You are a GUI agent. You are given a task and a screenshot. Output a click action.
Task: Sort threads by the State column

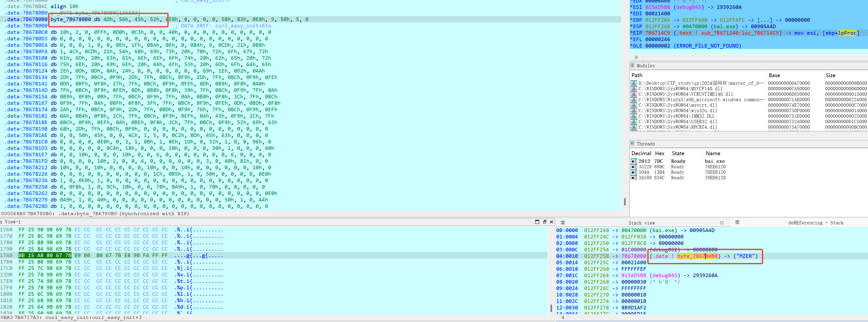tap(678, 153)
